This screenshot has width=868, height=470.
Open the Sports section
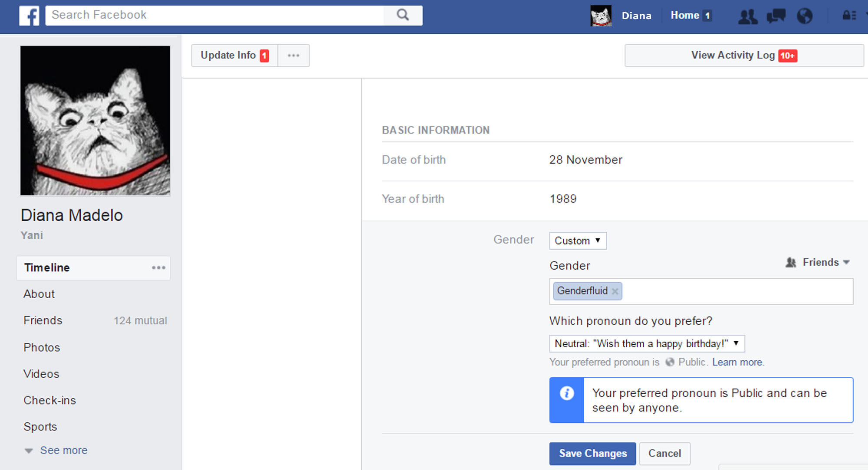tap(40, 427)
